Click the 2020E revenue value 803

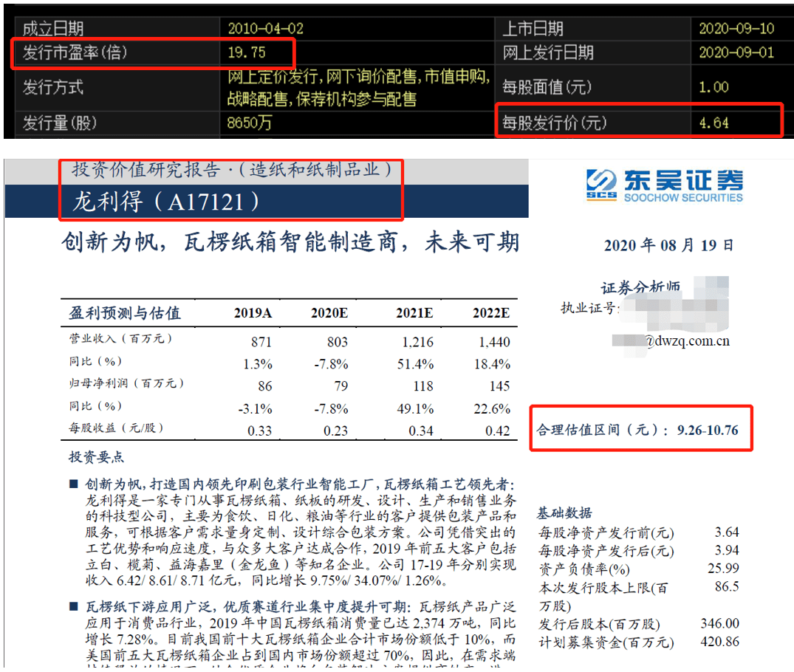338,342
